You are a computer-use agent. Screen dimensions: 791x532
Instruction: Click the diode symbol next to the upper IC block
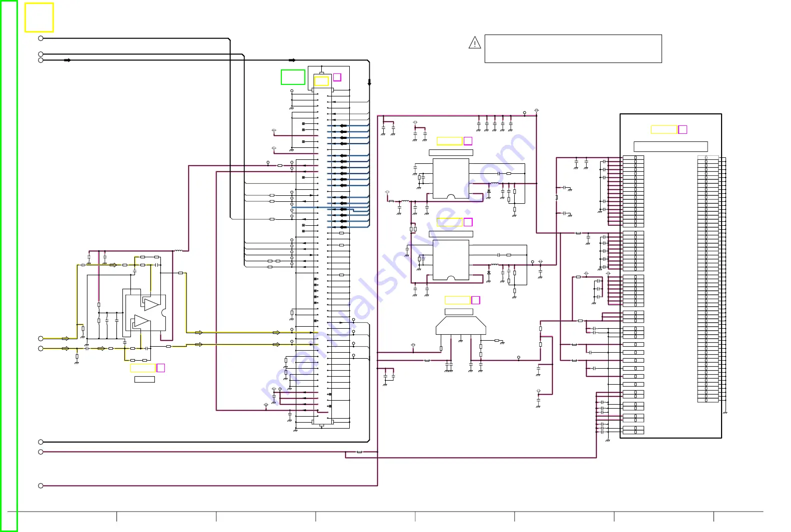click(x=489, y=191)
